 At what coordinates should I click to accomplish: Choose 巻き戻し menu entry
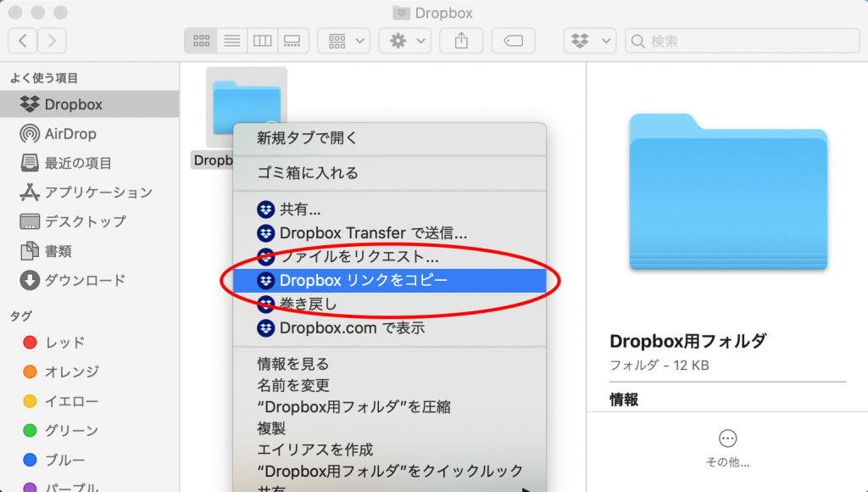point(390,305)
